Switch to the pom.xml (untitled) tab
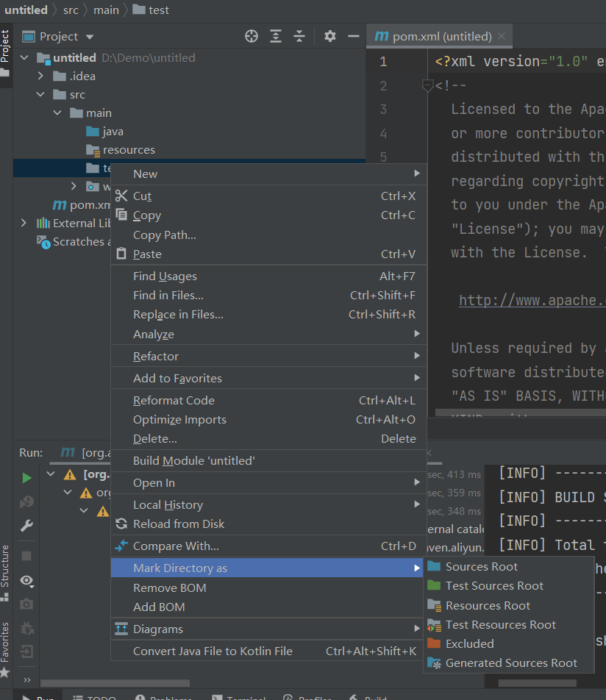 [x=439, y=36]
